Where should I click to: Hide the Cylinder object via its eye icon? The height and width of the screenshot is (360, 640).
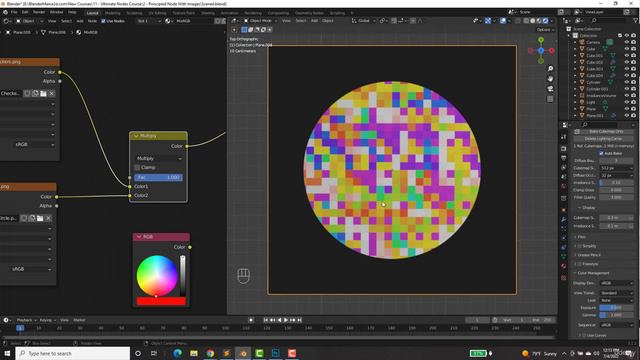pos(627,82)
